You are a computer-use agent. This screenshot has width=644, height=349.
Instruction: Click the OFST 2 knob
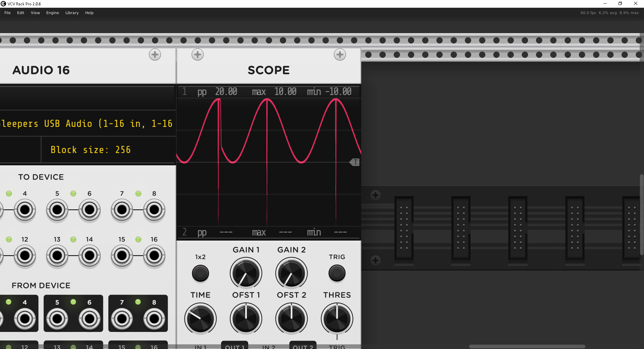click(291, 319)
